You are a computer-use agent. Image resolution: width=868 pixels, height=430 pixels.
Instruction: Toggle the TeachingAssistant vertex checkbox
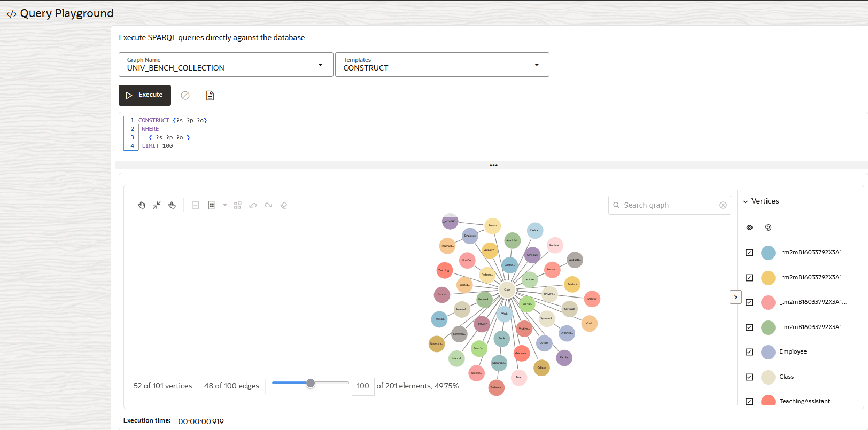[749, 402]
